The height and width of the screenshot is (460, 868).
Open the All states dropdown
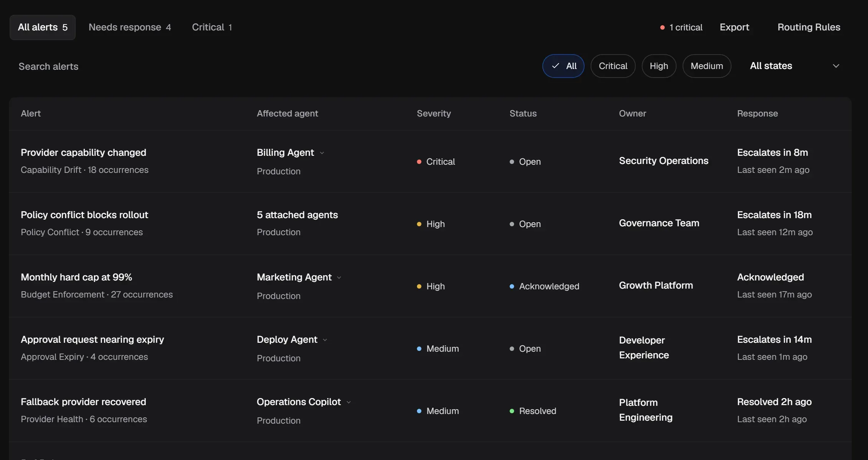tap(795, 66)
